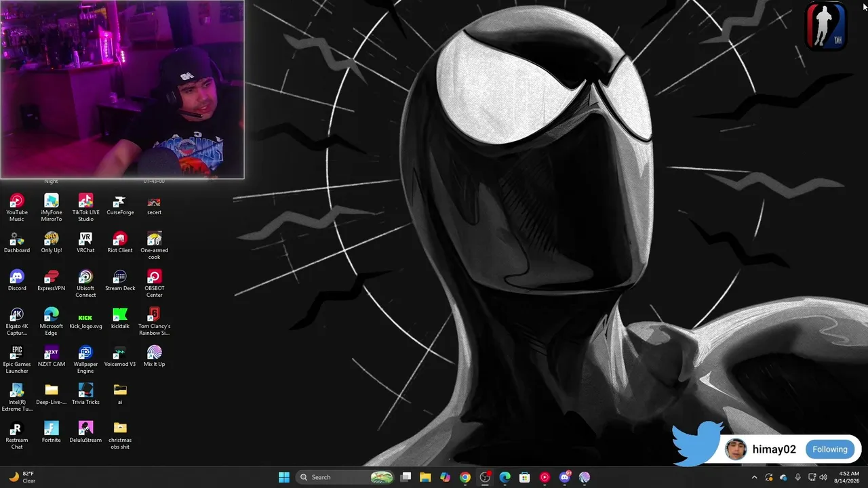
Task: Show hidden system tray icons
Action: click(754, 477)
